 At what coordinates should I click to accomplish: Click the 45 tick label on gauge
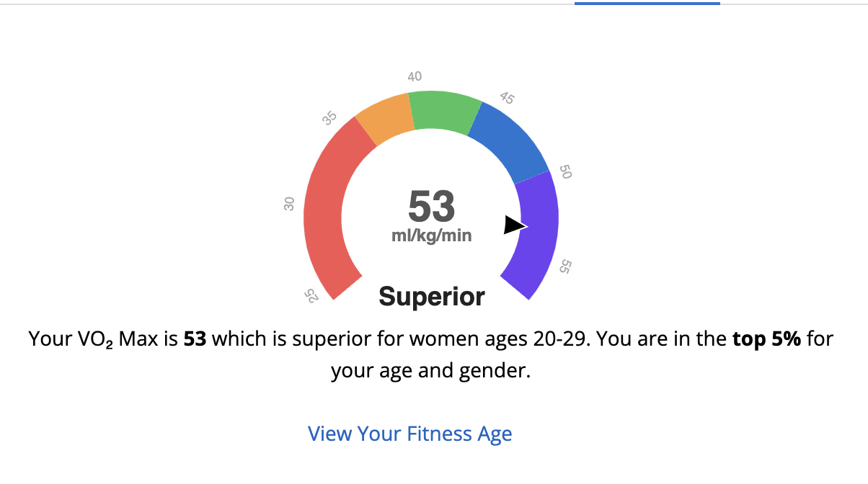[x=506, y=98]
